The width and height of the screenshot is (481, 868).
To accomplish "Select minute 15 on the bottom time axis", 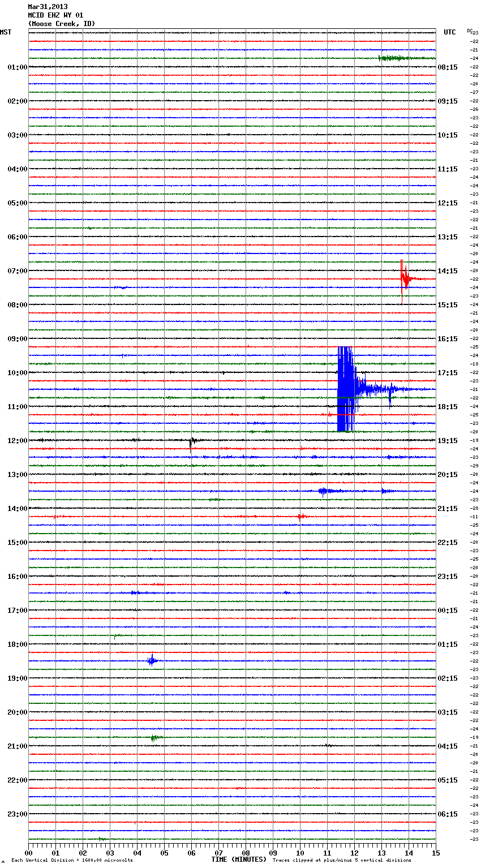I will click(x=436, y=853).
